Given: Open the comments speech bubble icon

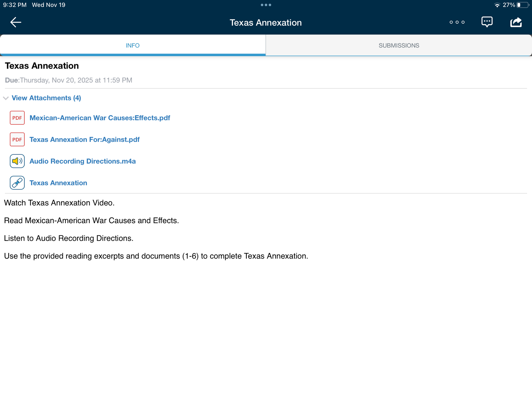Looking at the screenshot, I should (x=487, y=22).
